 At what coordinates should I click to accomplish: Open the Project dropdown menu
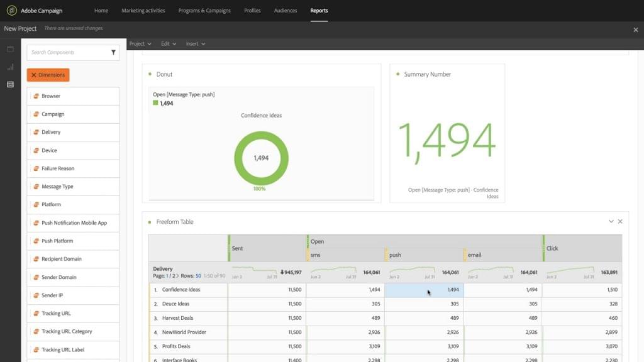(x=140, y=44)
